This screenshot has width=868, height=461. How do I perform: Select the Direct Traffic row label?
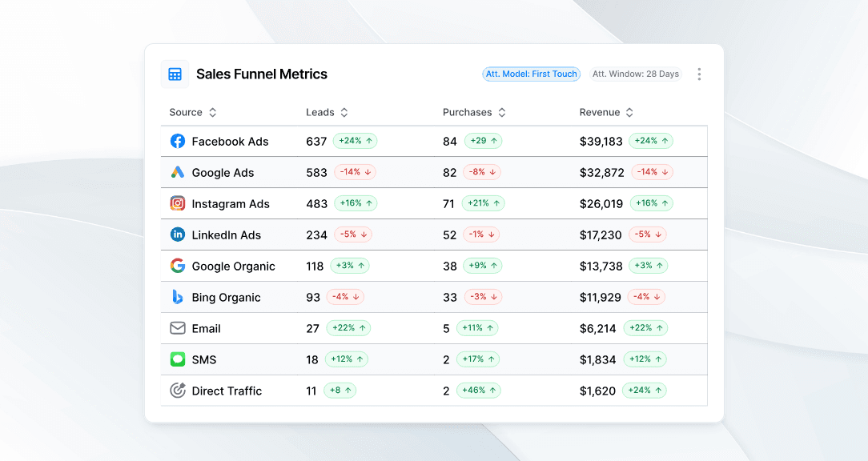227,391
